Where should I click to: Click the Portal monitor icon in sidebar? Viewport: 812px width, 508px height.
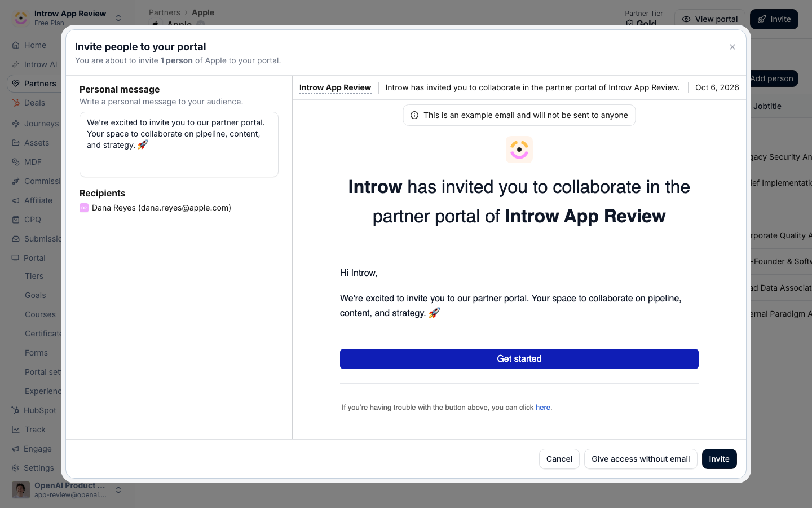(x=15, y=258)
